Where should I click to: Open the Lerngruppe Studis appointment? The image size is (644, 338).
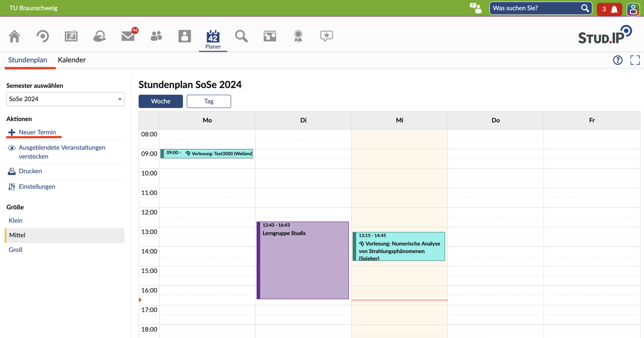pyautogui.click(x=302, y=260)
